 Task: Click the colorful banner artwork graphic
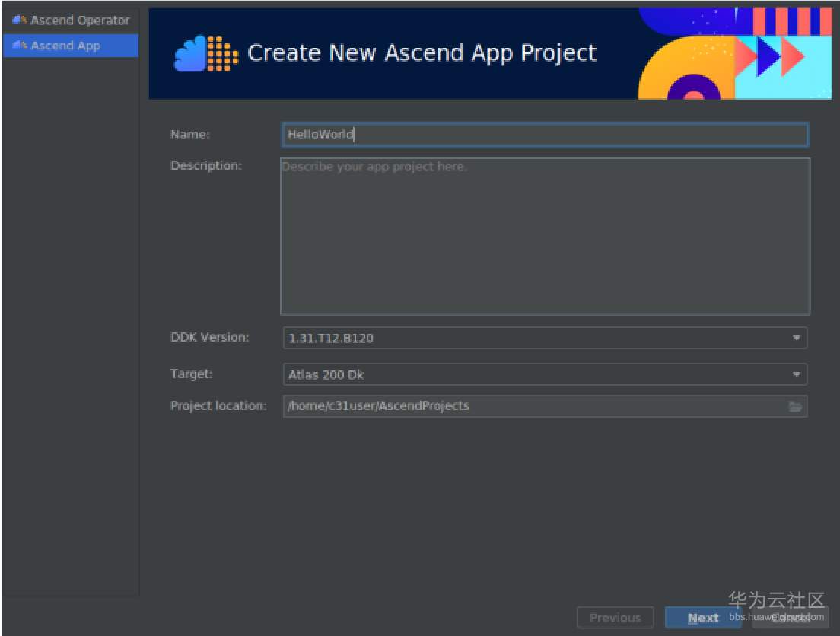pyautogui.click(x=734, y=53)
